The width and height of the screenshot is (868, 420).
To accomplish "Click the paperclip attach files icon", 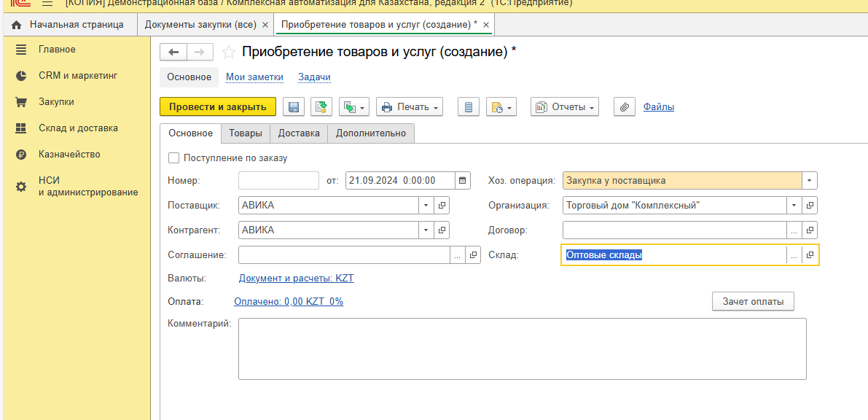I will click(624, 107).
